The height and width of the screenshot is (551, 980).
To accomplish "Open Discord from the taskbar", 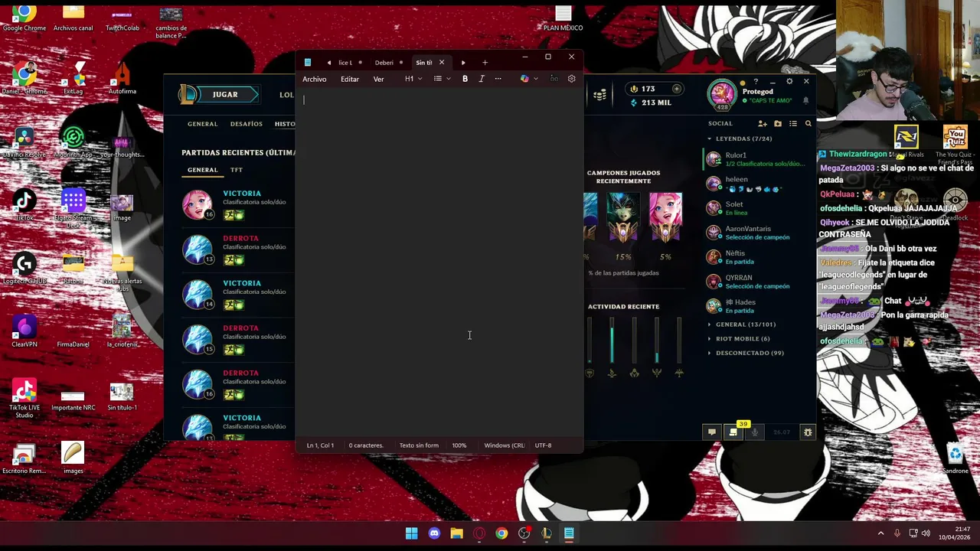I will (434, 533).
